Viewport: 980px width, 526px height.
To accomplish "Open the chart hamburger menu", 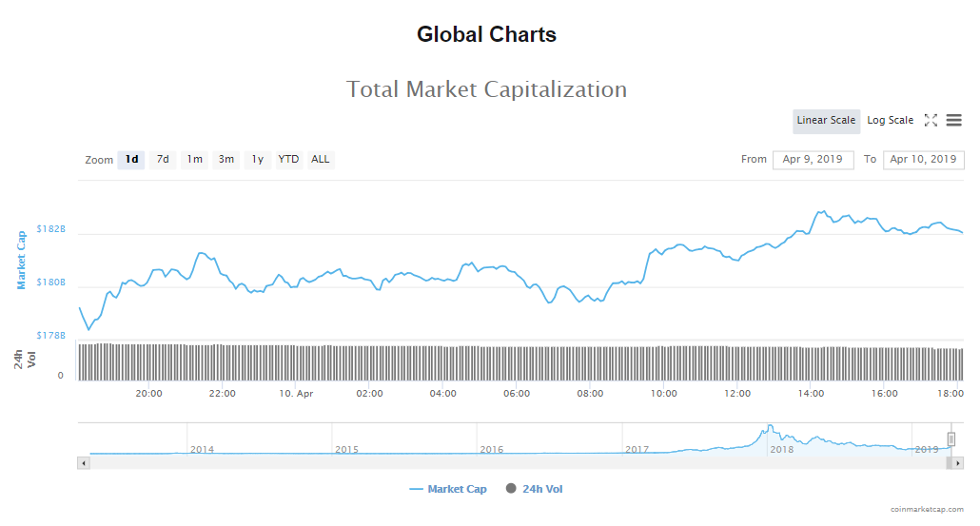I will [953, 120].
